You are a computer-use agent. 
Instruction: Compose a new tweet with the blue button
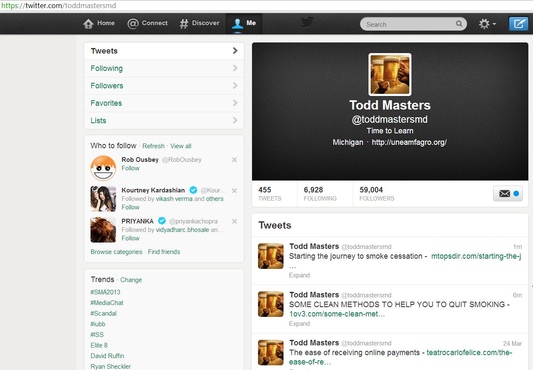click(518, 24)
